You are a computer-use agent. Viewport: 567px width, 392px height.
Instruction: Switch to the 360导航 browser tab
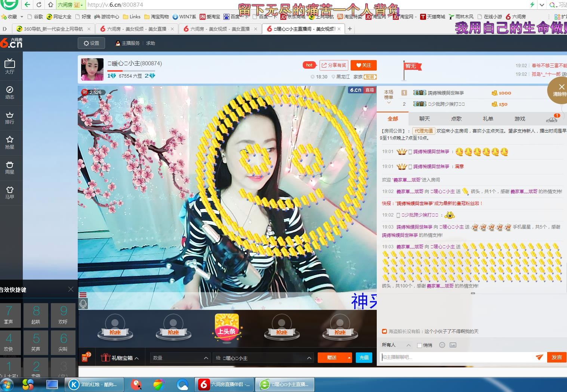coord(53,29)
